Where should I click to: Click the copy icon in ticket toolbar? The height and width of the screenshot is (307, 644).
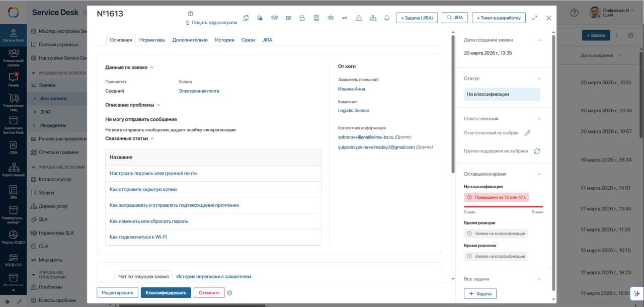coord(246,18)
